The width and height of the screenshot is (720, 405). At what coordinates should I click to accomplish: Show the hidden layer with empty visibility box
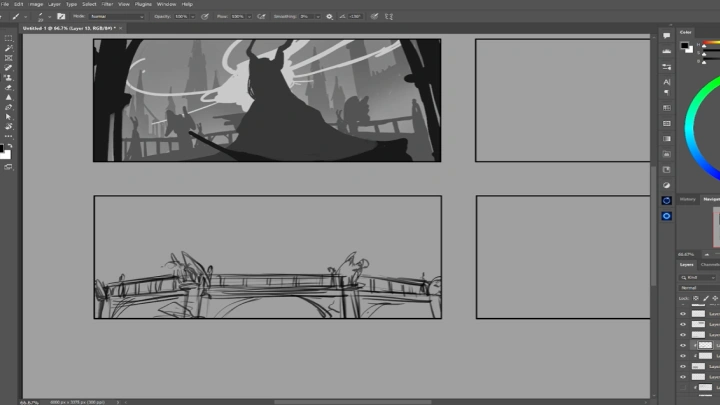pos(683,388)
